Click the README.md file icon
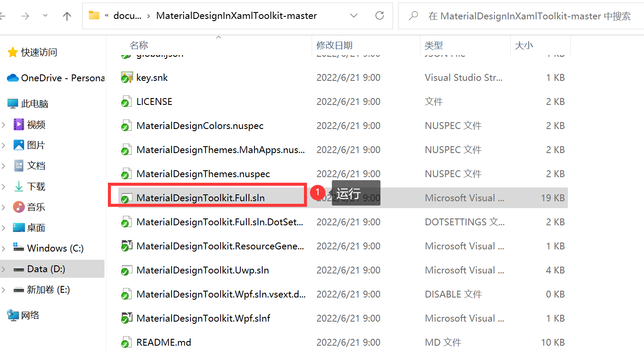Image resolution: width=644 pixels, height=350 pixels. coord(126,342)
